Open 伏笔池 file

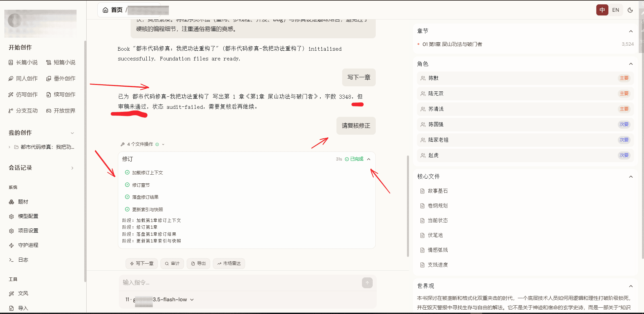coord(432,235)
